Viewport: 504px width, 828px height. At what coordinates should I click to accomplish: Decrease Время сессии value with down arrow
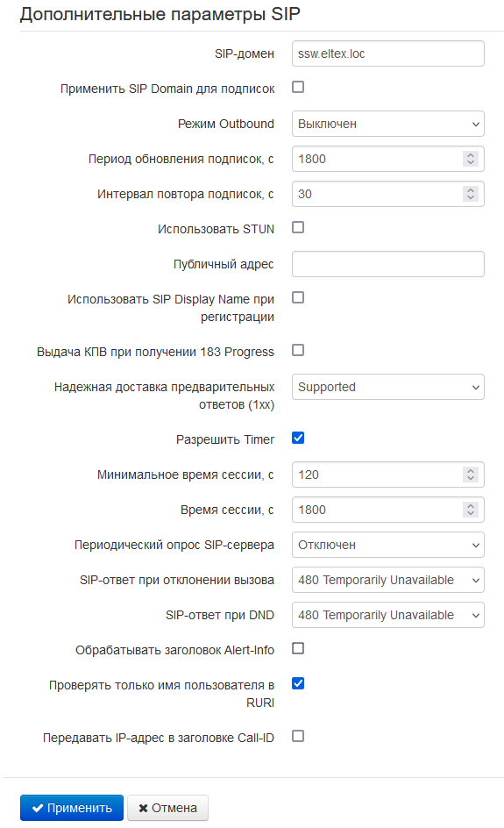click(471, 514)
